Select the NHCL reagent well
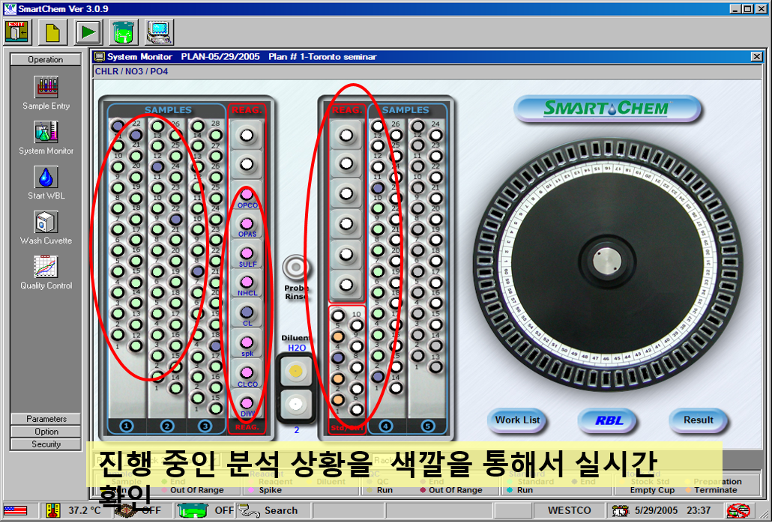This screenshot has height=532, width=772. tap(247, 282)
